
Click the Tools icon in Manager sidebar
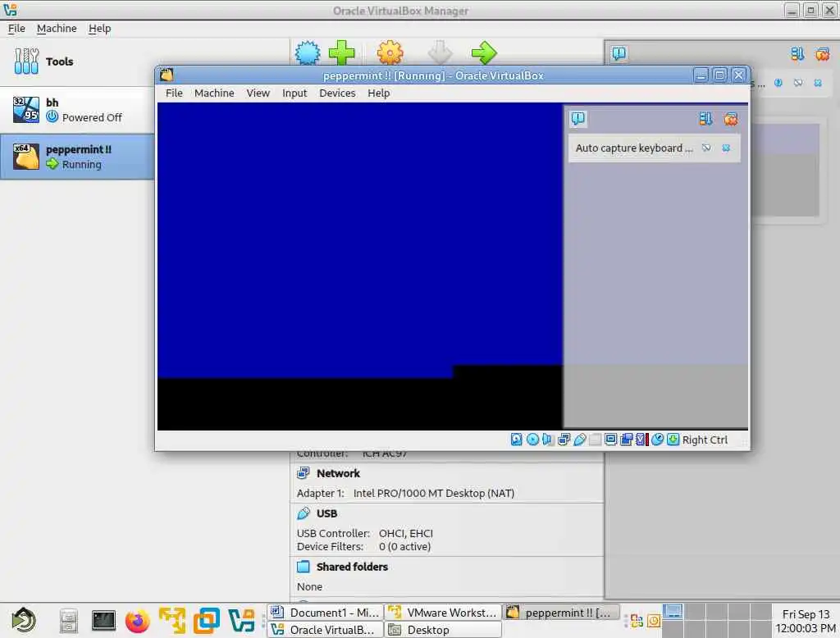pyautogui.click(x=27, y=61)
